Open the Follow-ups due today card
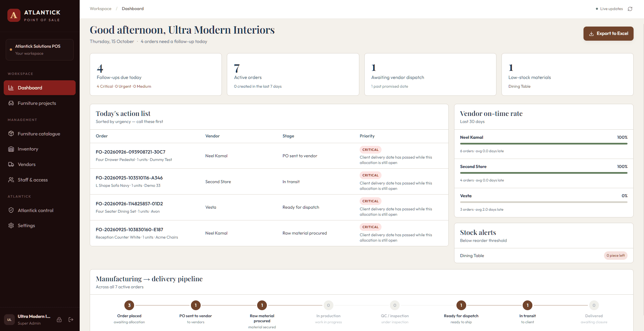The width and height of the screenshot is (644, 331). point(156,74)
